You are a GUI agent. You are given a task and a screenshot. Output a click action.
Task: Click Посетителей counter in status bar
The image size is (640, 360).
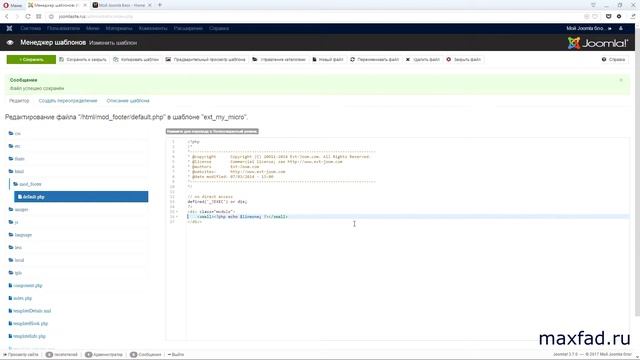(61, 355)
